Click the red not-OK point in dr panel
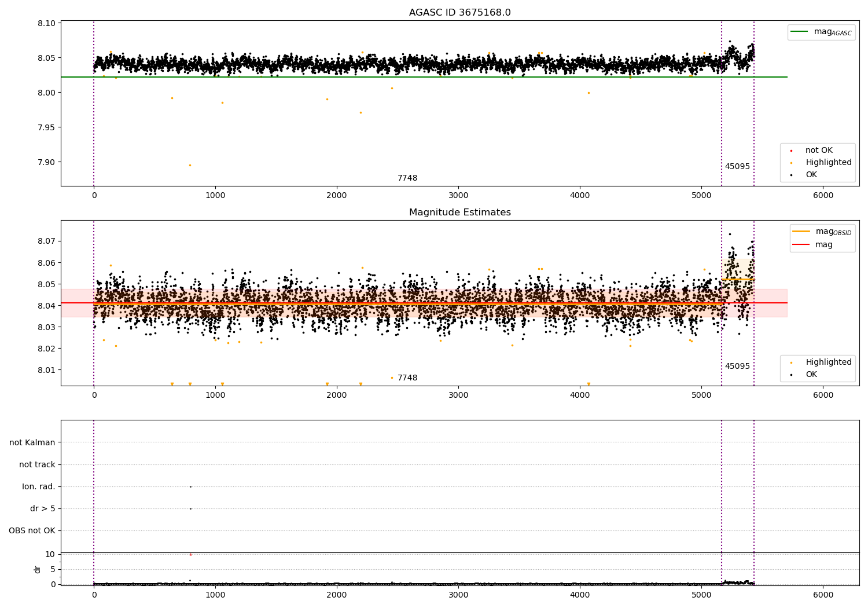 [x=190, y=555]
